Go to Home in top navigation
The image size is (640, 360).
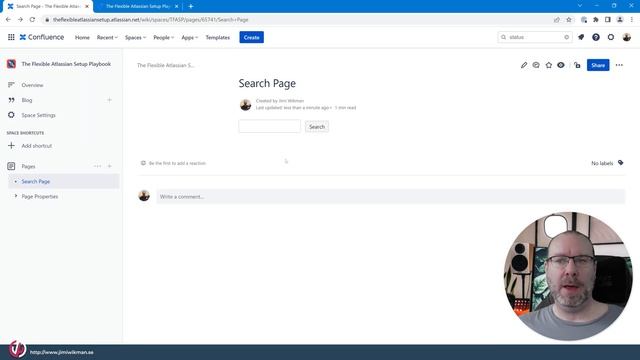click(x=82, y=37)
